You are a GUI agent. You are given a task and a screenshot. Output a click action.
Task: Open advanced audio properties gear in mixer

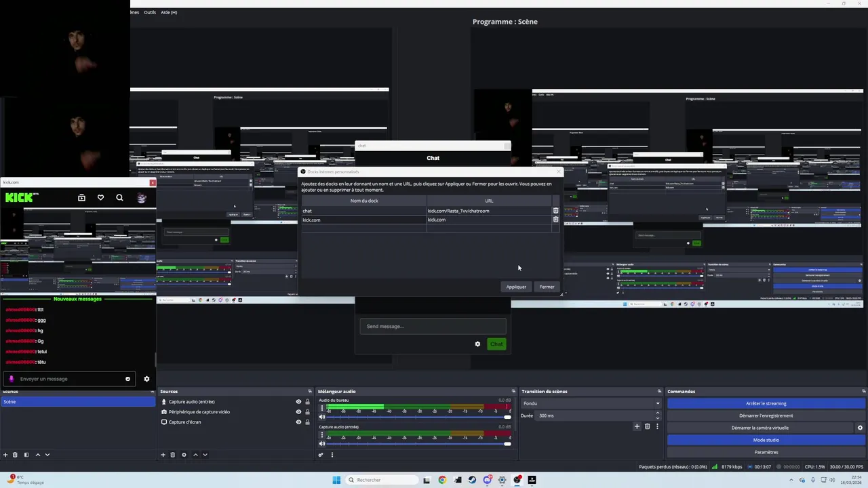(321, 455)
